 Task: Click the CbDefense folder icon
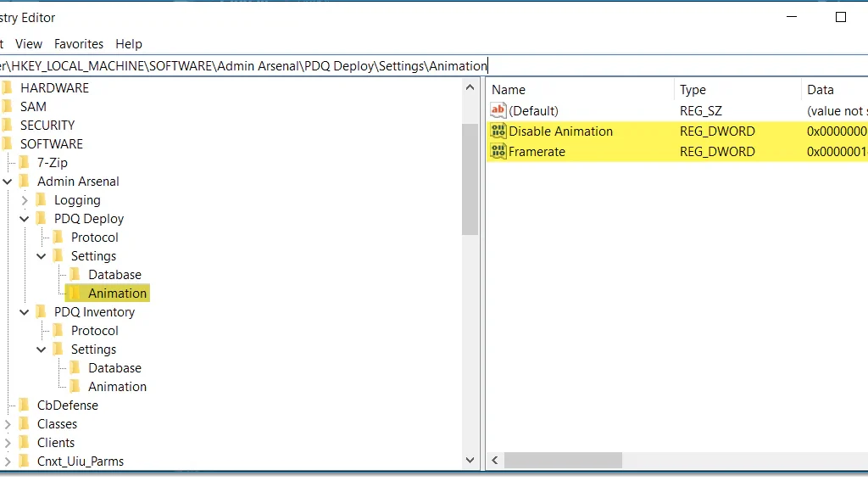click(x=25, y=405)
